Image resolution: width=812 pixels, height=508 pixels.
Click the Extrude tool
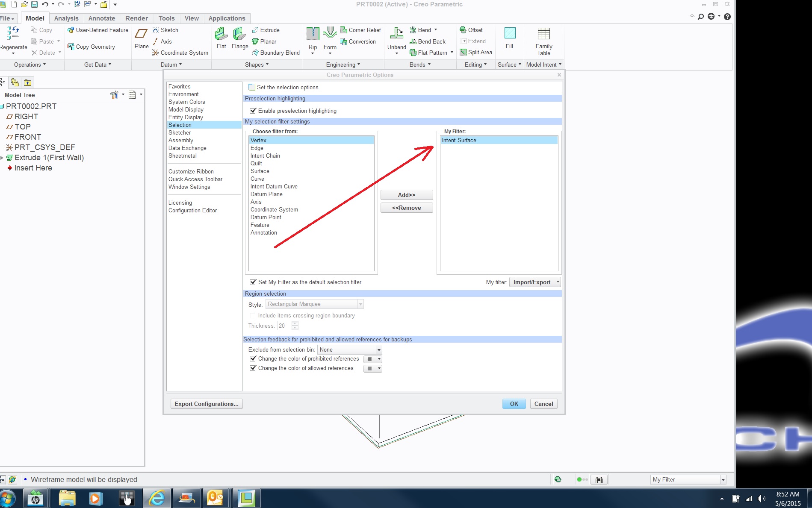pyautogui.click(x=266, y=30)
